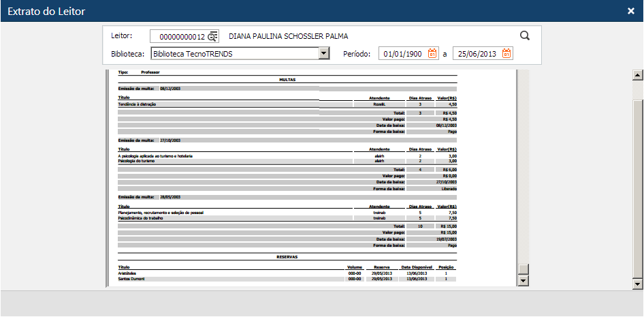This screenshot has height=317, width=644.
Task: Click the outer scrollbar up arrow
Action: tap(638, 75)
